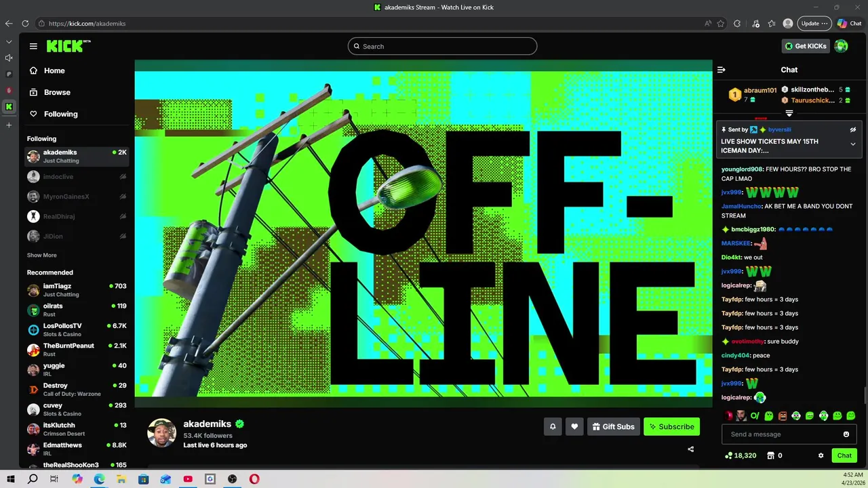Insert the angry orange face emote
868x488 pixels.
[783, 416]
